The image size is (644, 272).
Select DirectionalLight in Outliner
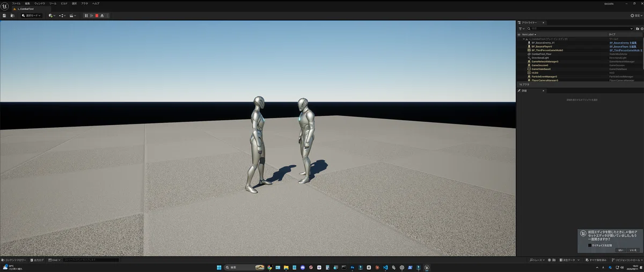[540, 58]
